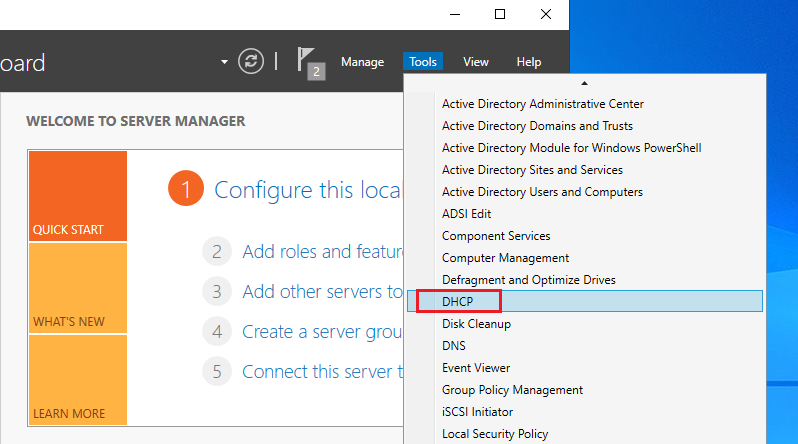The image size is (798, 444).
Task: Launch DNS from Tools list
Action: (x=453, y=346)
